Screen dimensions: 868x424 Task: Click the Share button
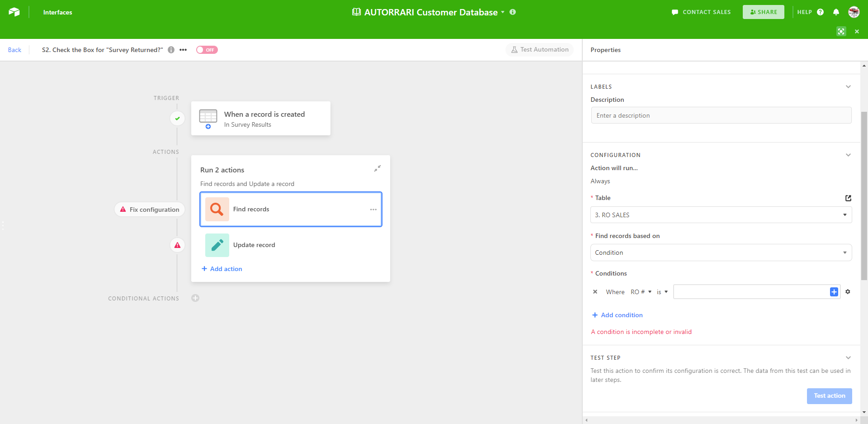pos(764,12)
